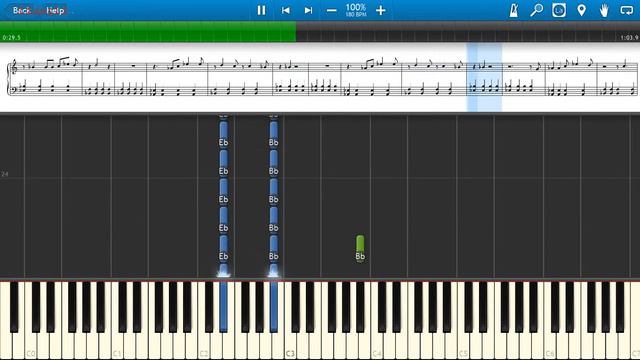
Task: Open the hand selection settings icon
Action: click(604, 10)
